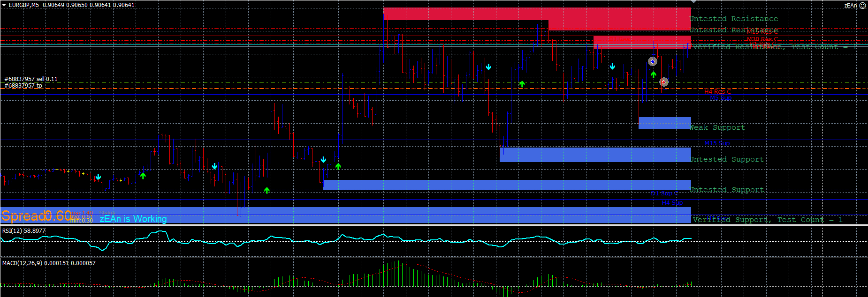Select the small Weak Support blue zone
Image resolution: width=868 pixels, height=297 pixels.
click(665, 123)
